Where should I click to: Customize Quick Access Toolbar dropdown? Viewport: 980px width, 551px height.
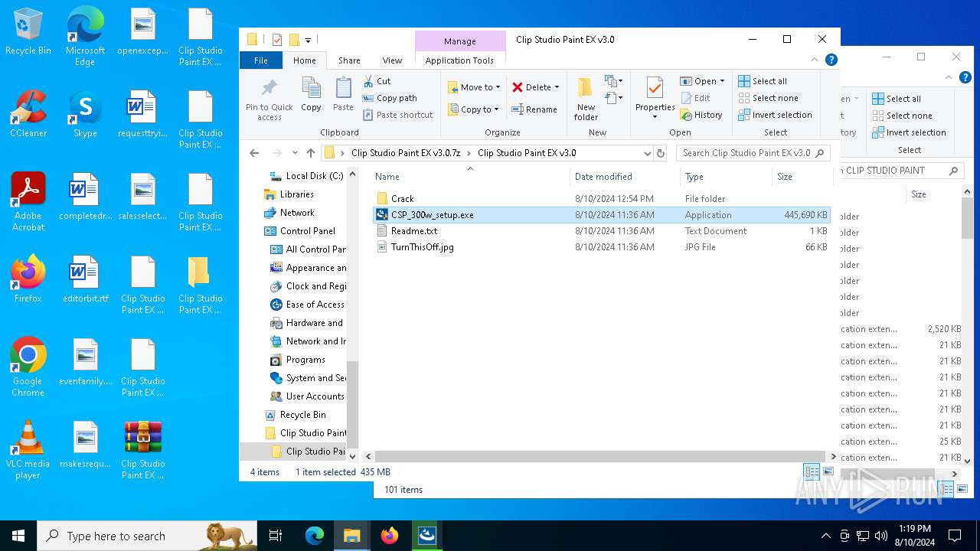(309, 40)
